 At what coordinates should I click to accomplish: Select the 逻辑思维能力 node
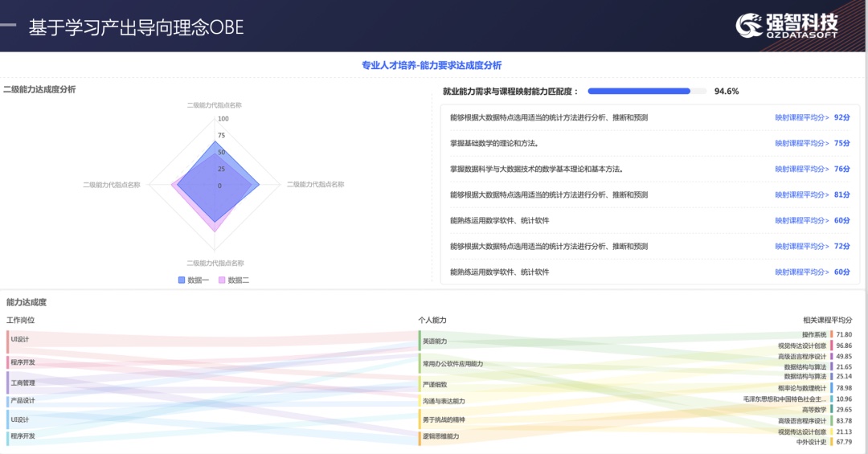(x=440, y=436)
